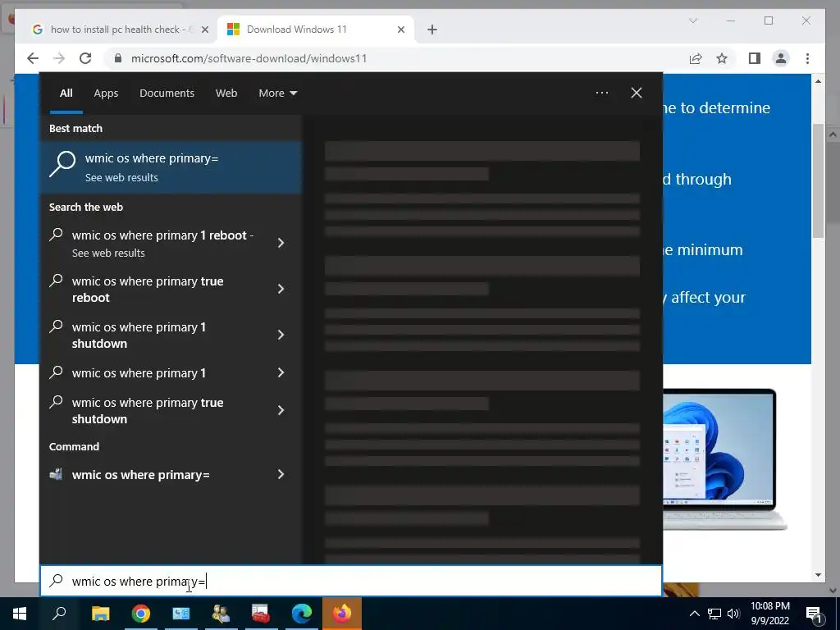Open Google Chrome from the taskbar
Viewport: 840px width, 630px height.
pyautogui.click(x=141, y=614)
